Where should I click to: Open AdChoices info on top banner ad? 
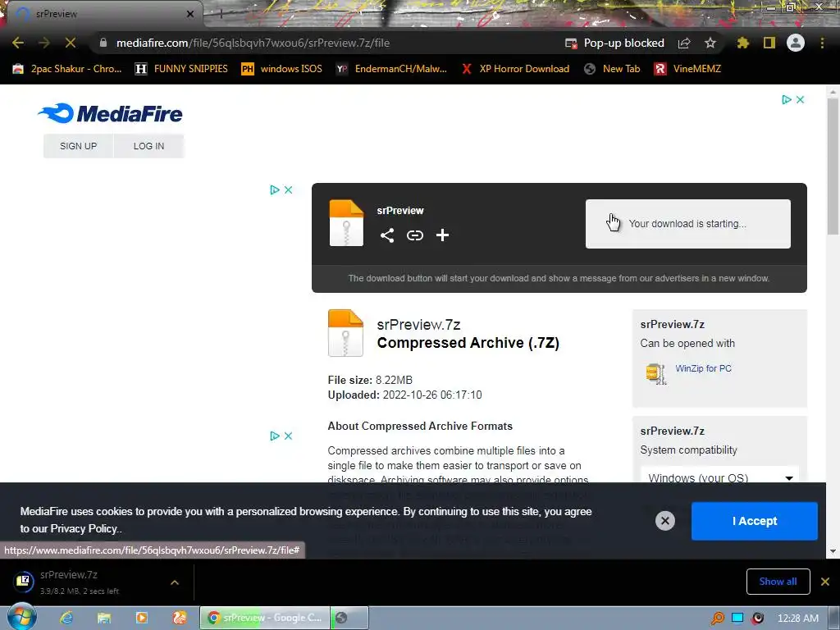point(787,99)
